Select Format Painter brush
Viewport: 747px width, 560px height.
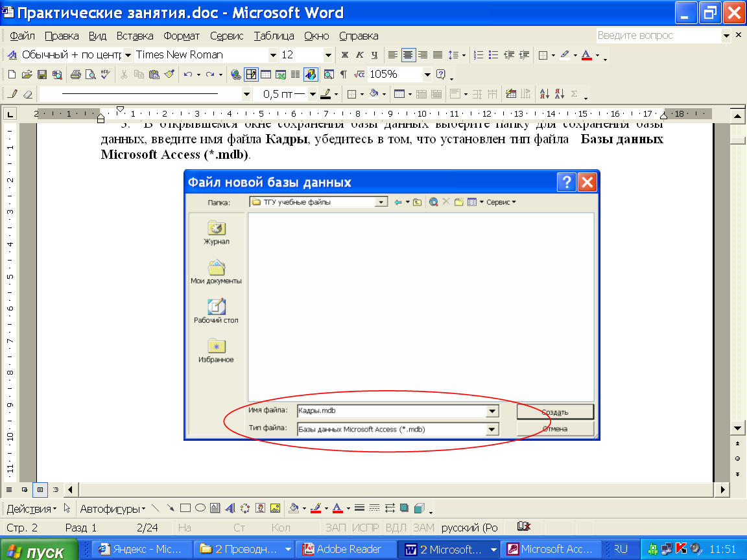click(x=169, y=75)
